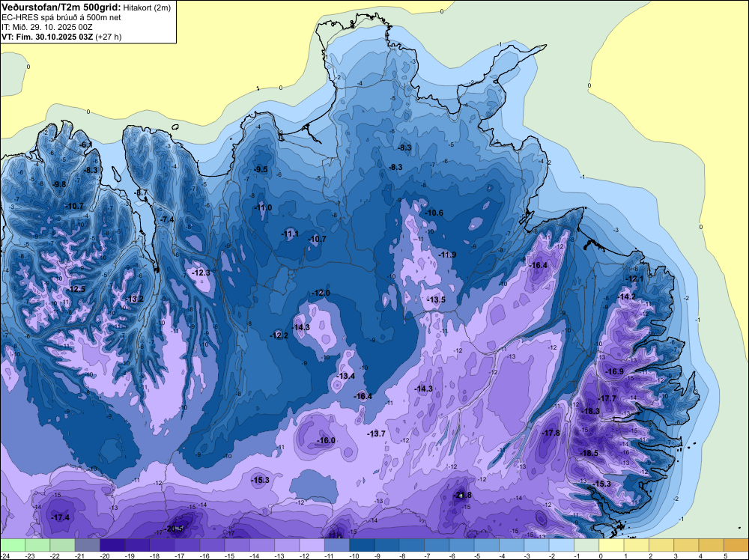Click the title 'Veðurstofan/T2m 500grid:'
Image resolution: width=749 pixels, height=560 pixels.
[61, 7]
